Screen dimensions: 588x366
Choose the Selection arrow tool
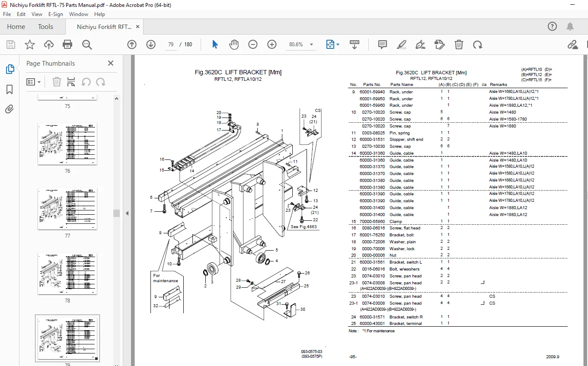[x=215, y=45]
